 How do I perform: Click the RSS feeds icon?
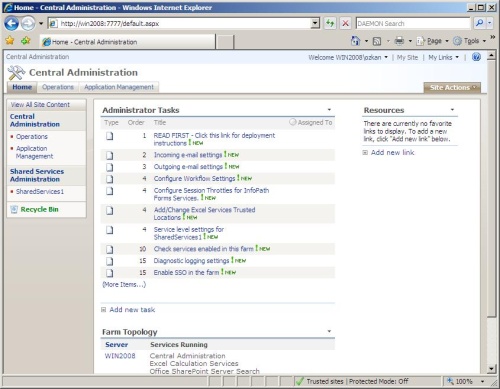point(377,41)
